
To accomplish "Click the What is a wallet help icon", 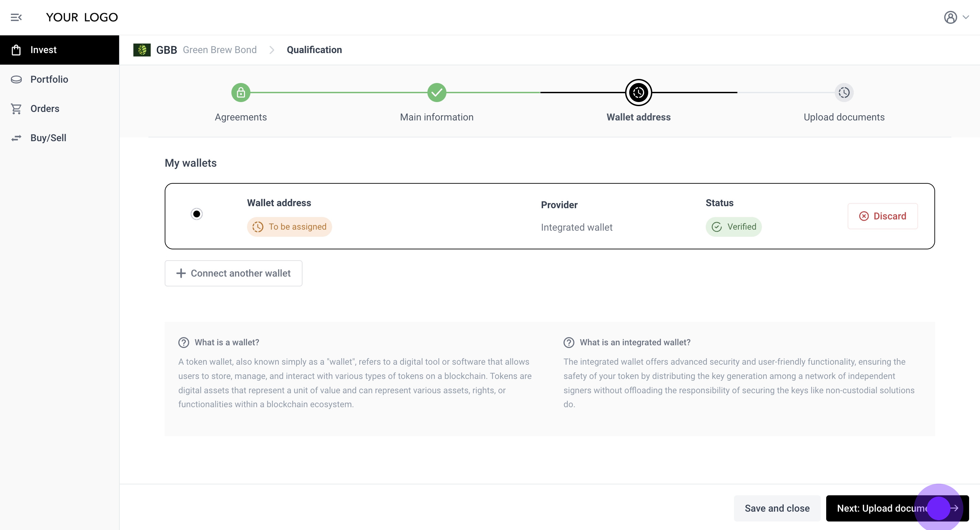I will (x=184, y=343).
